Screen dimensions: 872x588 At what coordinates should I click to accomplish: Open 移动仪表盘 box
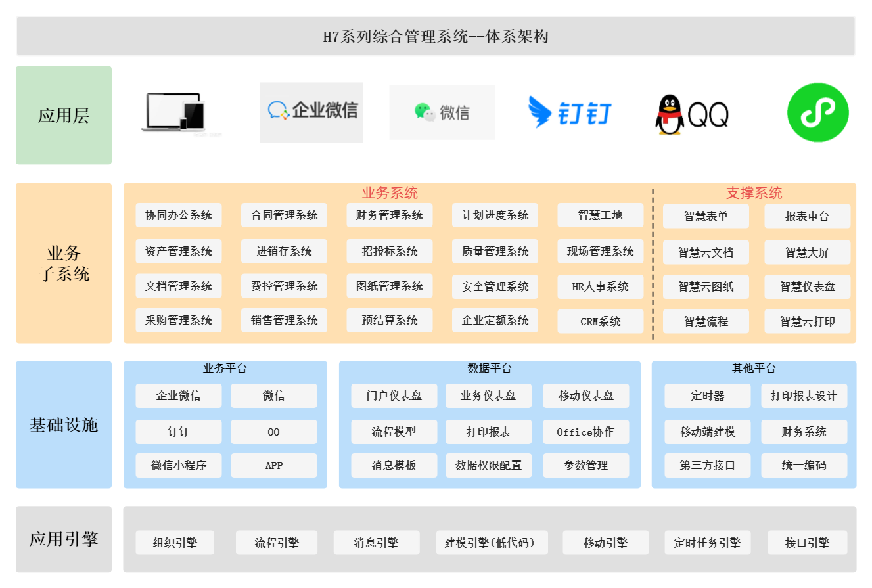click(586, 396)
